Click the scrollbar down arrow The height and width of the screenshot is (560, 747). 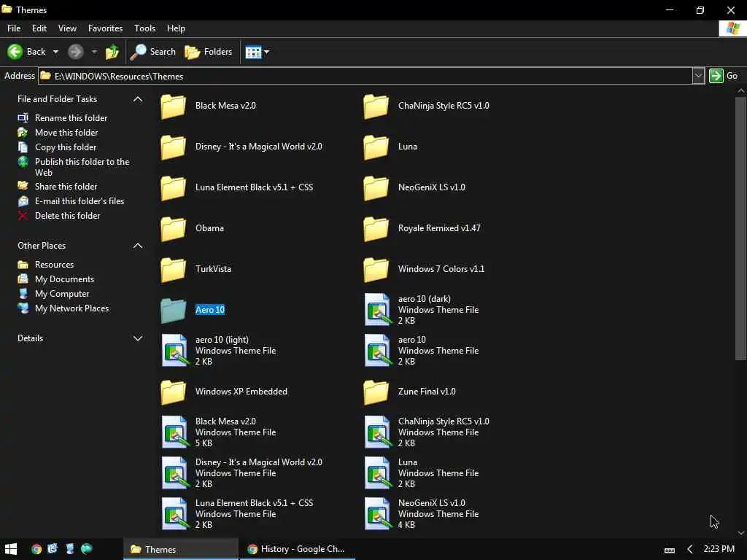741,533
